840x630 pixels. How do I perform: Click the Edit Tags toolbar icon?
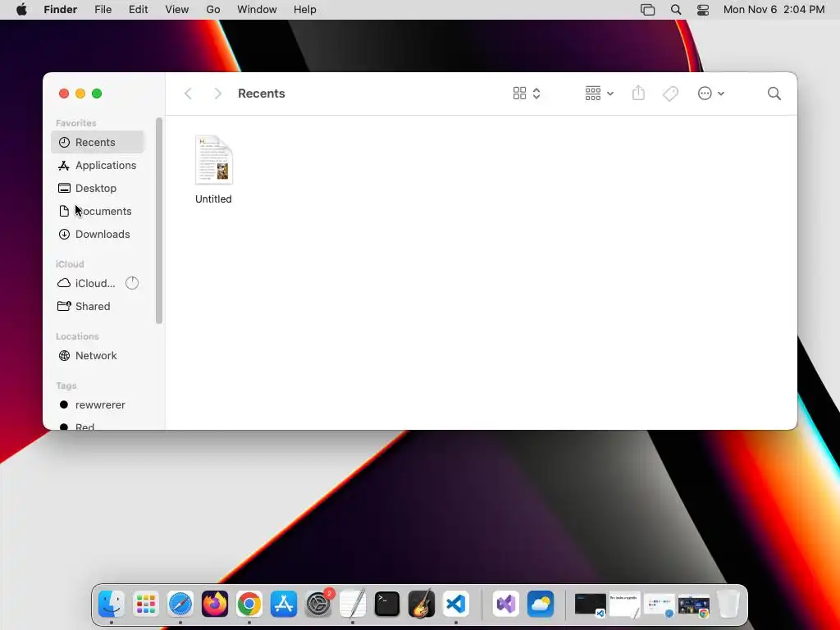point(670,94)
